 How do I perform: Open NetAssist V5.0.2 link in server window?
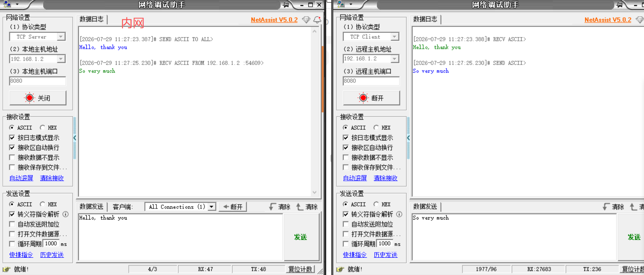[x=274, y=20]
